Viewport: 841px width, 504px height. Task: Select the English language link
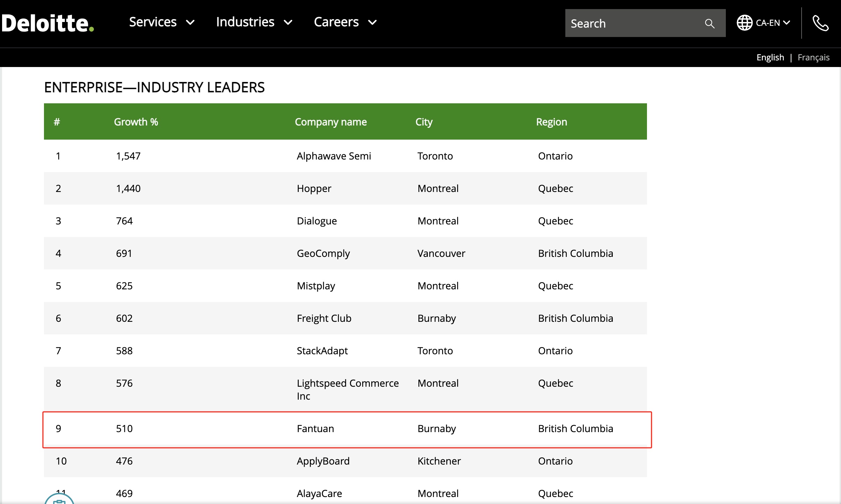coord(770,57)
